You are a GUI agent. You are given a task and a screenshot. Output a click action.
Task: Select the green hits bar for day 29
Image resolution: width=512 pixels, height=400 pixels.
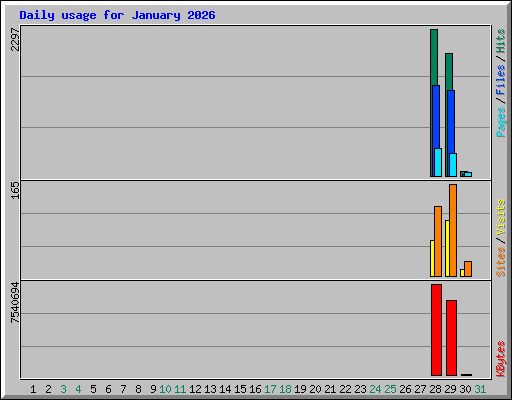[x=449, y=71]
